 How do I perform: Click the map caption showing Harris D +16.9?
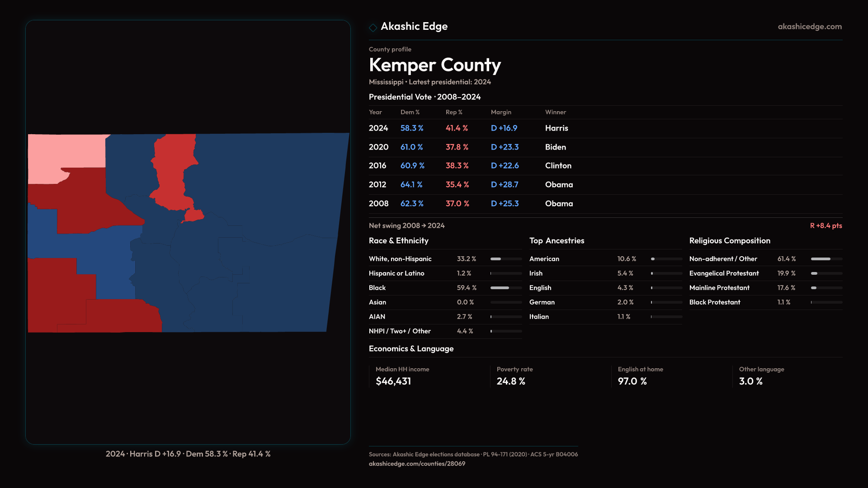(x=188, y=454)
